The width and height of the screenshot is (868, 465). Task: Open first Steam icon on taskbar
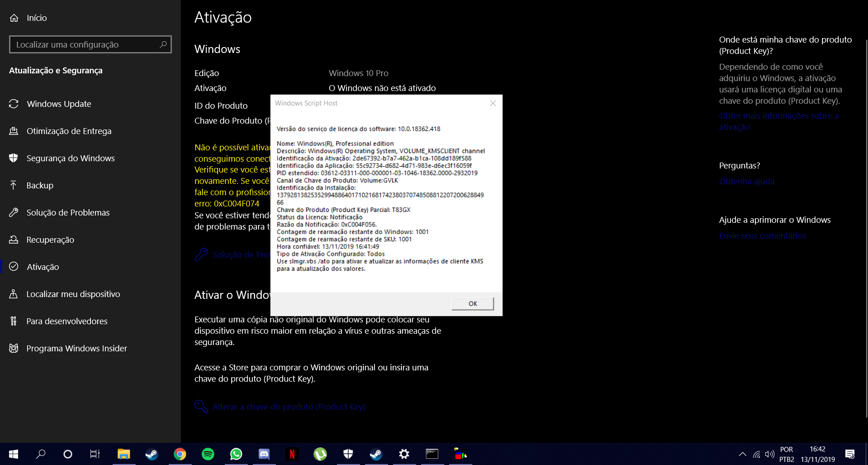(152, 454)
